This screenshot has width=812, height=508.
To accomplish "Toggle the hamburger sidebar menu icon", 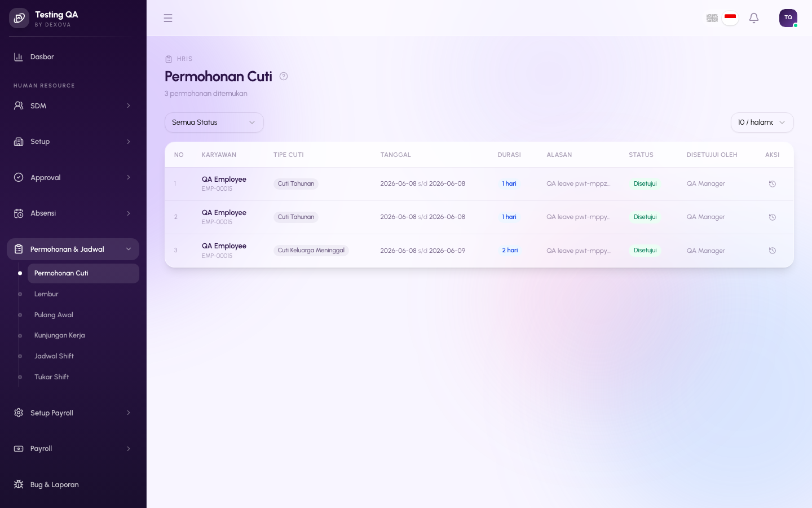I will pyautogui.click(x=168, y=18).
